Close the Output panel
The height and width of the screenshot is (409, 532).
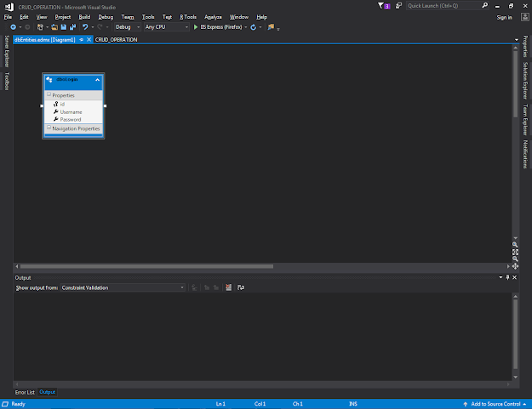point(515,277)
